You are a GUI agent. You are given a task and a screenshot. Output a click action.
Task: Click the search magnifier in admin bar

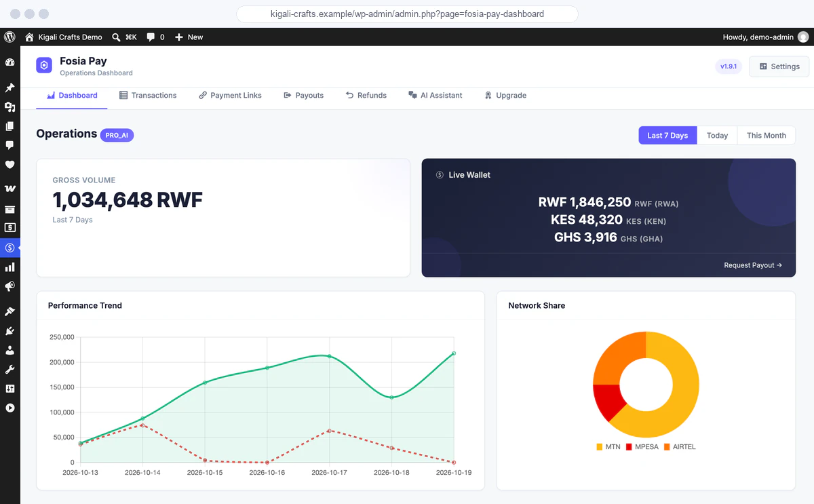[116, 37]
